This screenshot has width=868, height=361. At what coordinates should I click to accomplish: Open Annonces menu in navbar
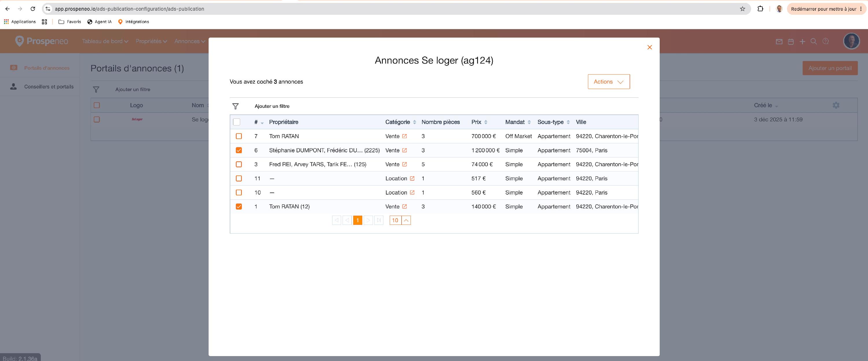[x=190, y=41]
